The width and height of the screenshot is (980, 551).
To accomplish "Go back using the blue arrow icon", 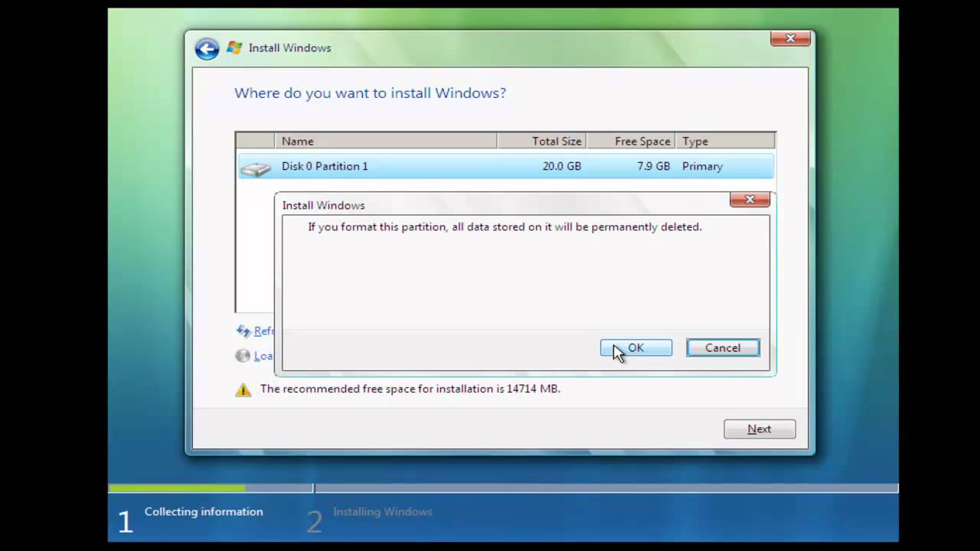I will [207, 49].
